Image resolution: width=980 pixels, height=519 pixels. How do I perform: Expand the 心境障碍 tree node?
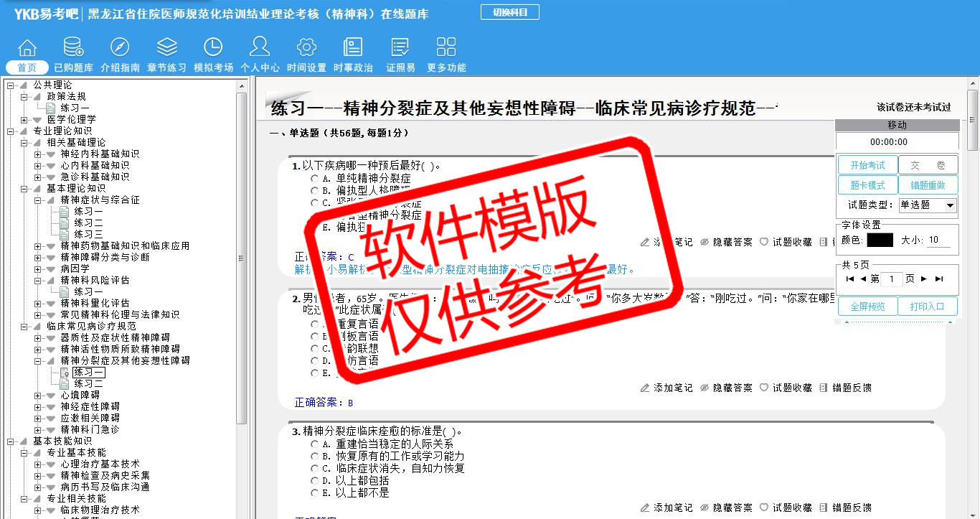click(x=38, y=396)
